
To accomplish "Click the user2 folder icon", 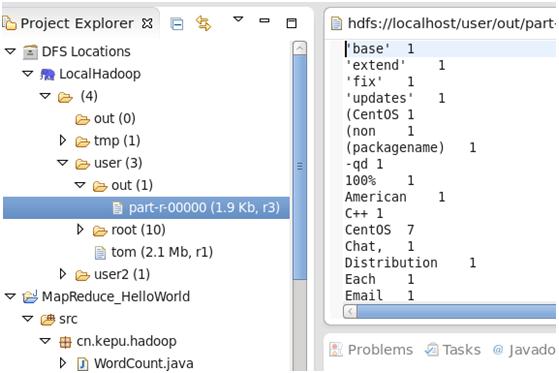I will pos(82,275).
